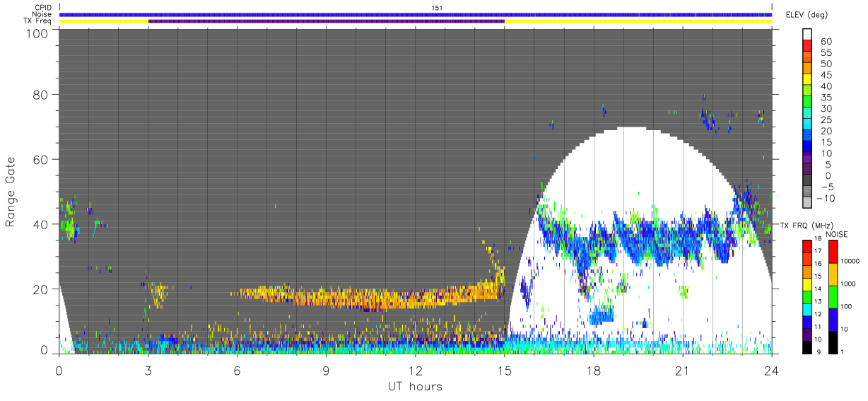The height and width of the screenshot is (401, 868).
Task: Click tick label 80 on Range Gate axis
Action: point(41,94)
